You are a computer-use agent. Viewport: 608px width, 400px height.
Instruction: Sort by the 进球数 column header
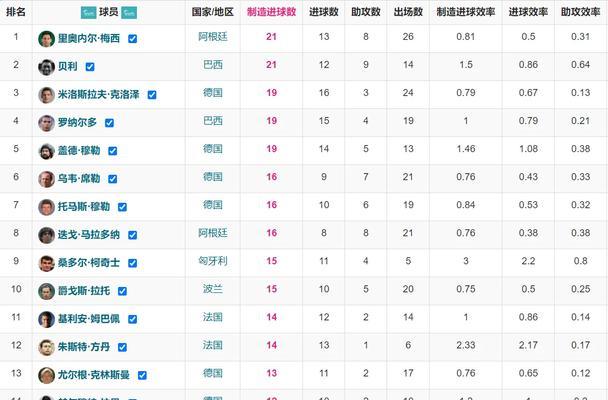[324, 12]
